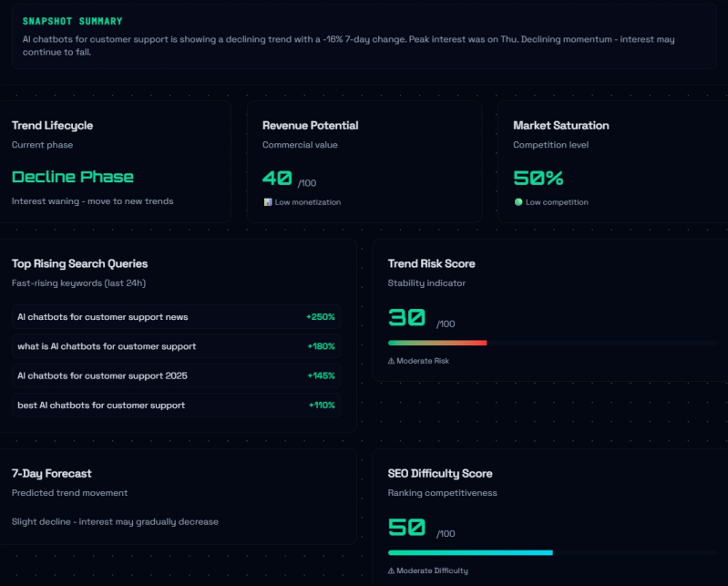
Task: Click the green dot beside Low competition
Action: click(x=518, y=202)
